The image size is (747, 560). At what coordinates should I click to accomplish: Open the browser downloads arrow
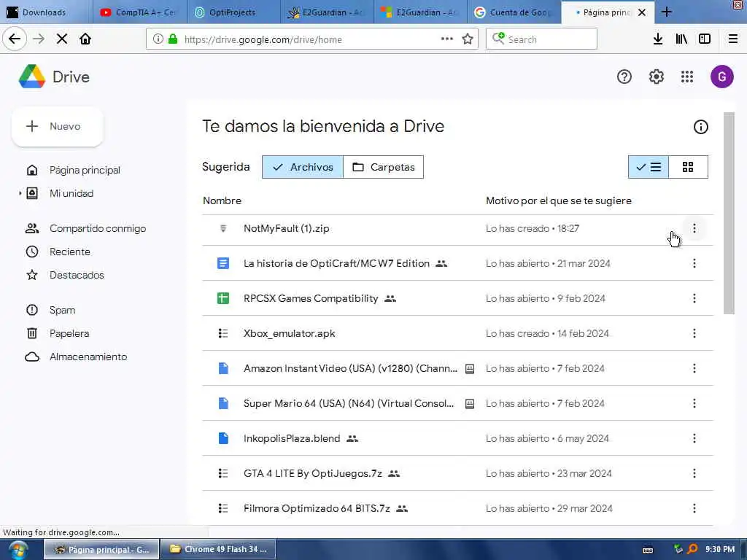658,39
